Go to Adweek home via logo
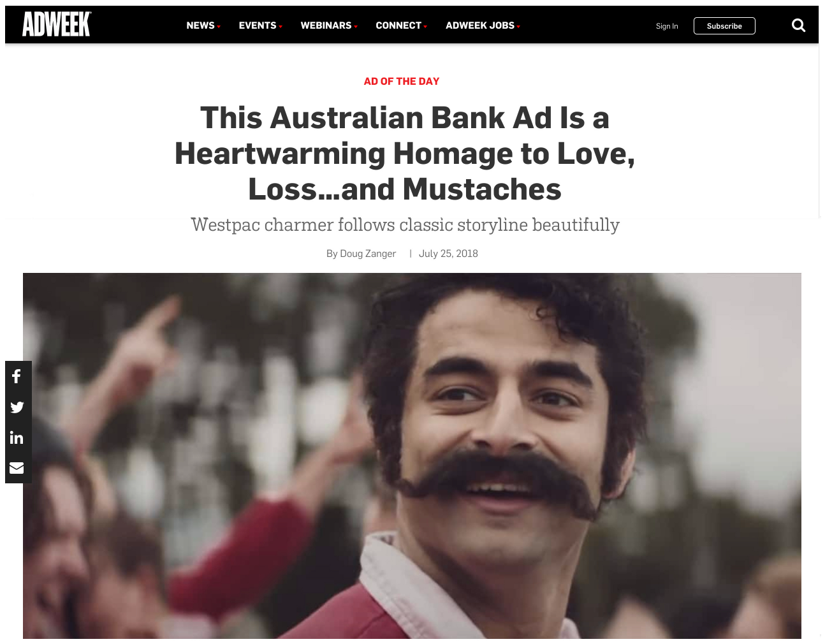825x644 pixels. (x=57, y=24)
